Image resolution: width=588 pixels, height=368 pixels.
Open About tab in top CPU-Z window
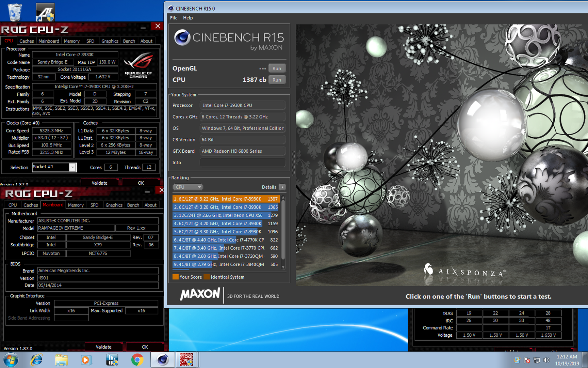pos(147,41)
